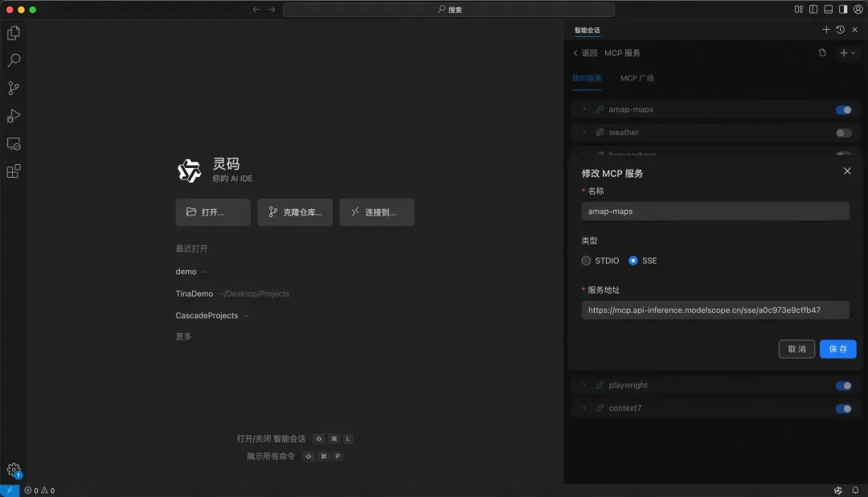This screenshot has height=497, width=868.
Task: Enable the weather service toggle
Action: 844,133
